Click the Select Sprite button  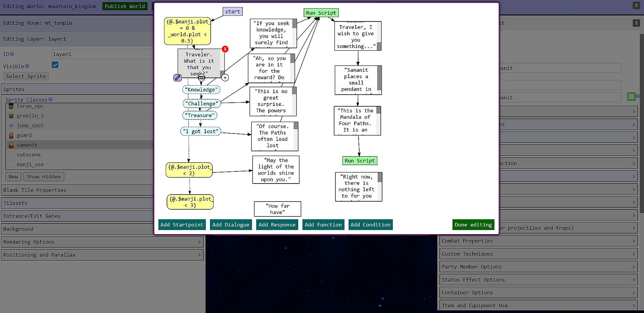(x=26, y=76)
